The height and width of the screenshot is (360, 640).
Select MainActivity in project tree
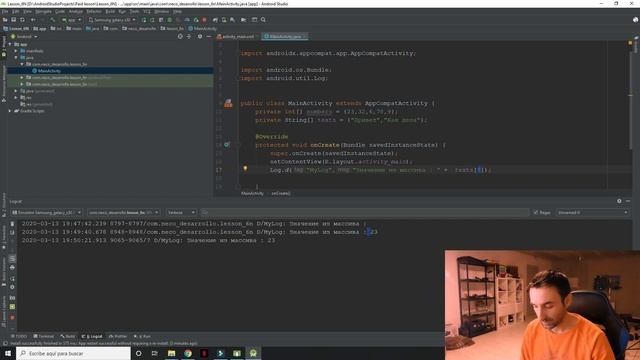coord(49,71)
